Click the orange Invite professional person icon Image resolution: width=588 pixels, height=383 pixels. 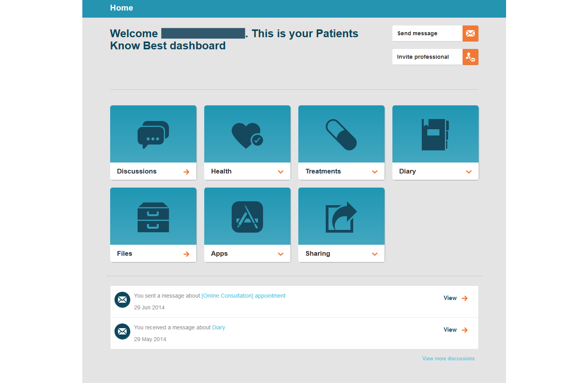470,57
